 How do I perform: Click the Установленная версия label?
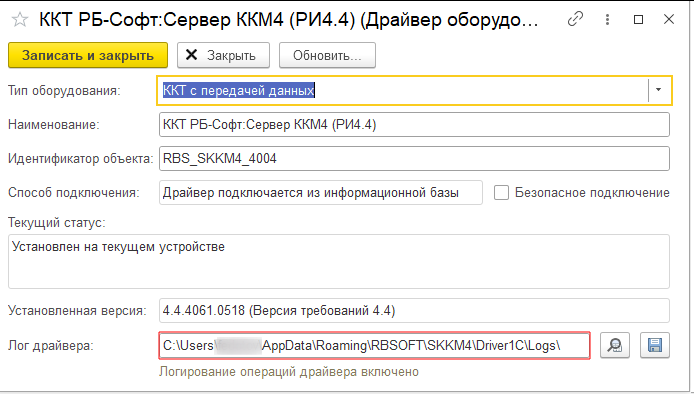(x=77, y=311)
